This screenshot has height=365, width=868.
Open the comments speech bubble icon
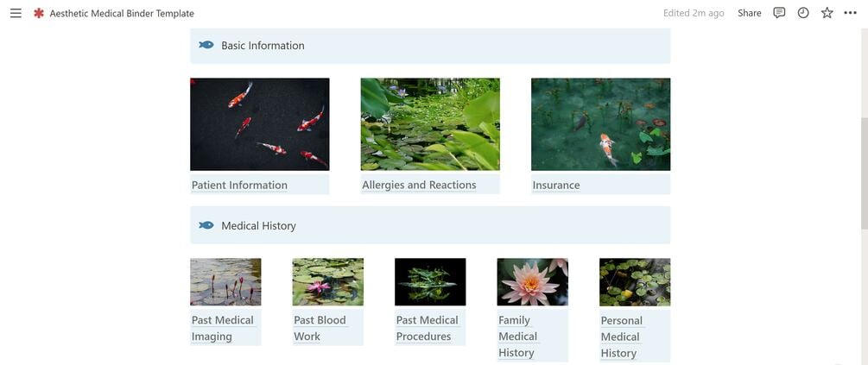[x=779, y=13]
